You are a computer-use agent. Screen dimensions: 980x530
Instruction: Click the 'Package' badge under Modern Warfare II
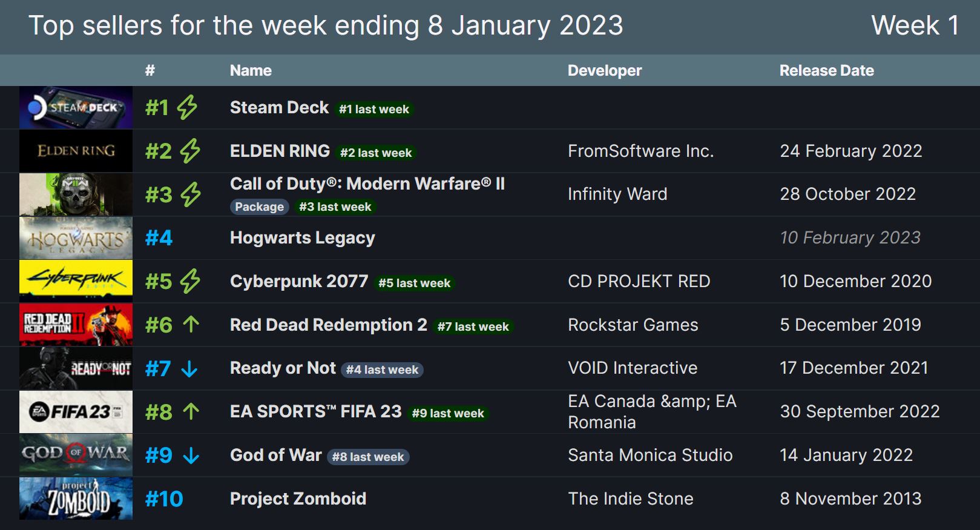click(260, 207)
